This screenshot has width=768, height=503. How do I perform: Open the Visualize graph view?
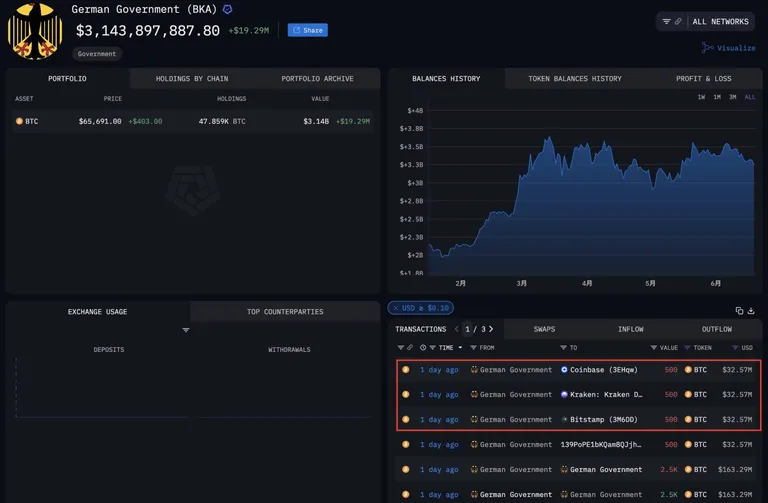click(x=728, y=48)
